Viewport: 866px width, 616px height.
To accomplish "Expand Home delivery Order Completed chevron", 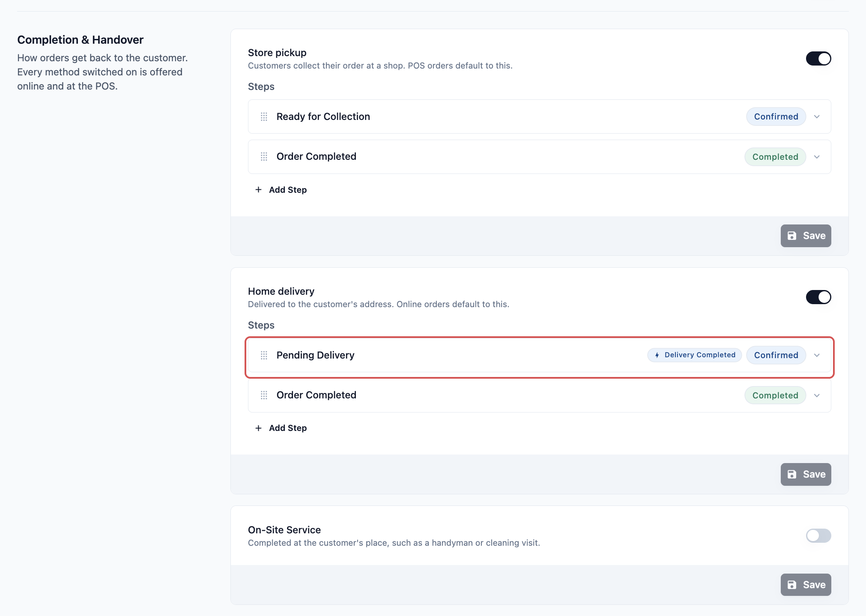I will coord(817,395).
